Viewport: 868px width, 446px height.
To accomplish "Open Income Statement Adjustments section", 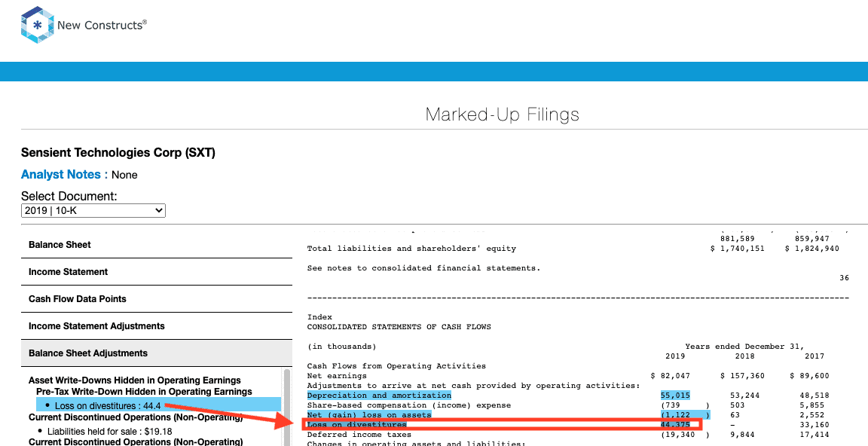I will 157,326.
